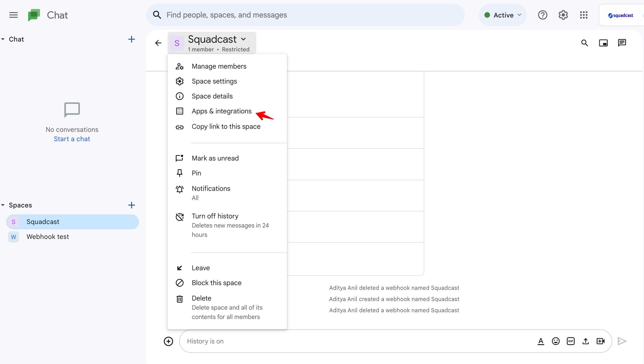Click the upload file icon
The height and width of the screenshot is (364, 644).
(585, 341)
